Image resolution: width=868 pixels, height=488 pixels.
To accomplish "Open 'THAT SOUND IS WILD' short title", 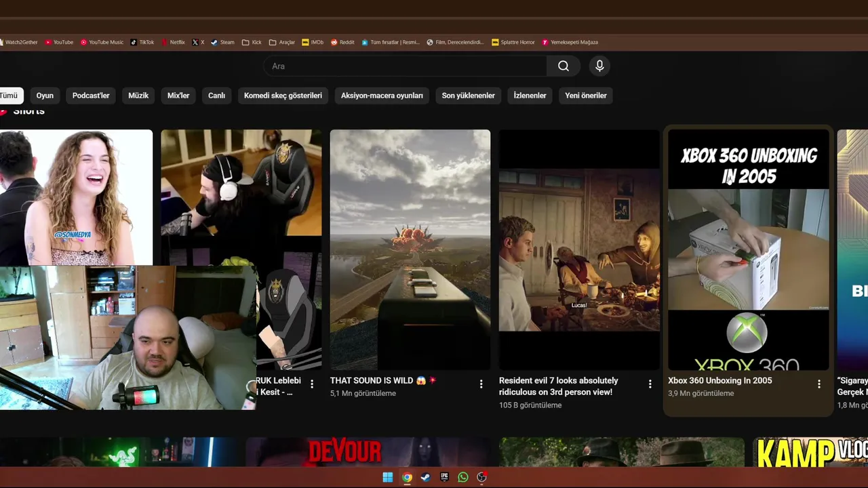I will [x=383, y=380].
